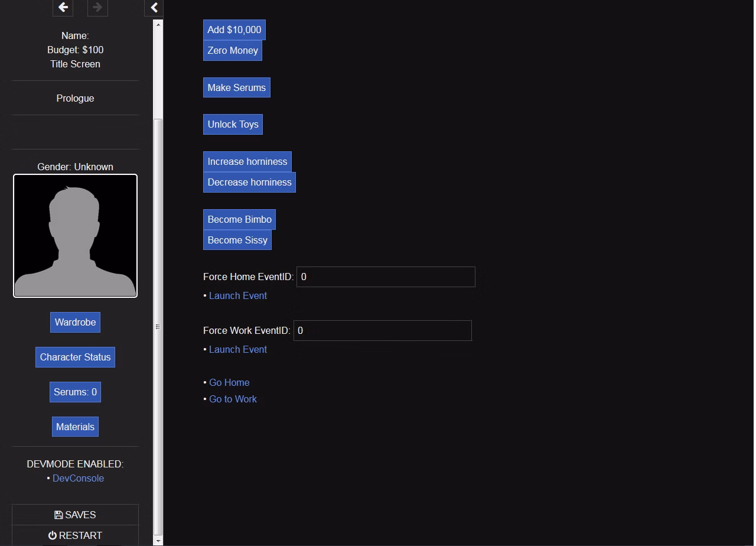The width and height of the screenshot is (756, 546).
Task: Click the Title Screen text
Action: [x=75, y=64]
